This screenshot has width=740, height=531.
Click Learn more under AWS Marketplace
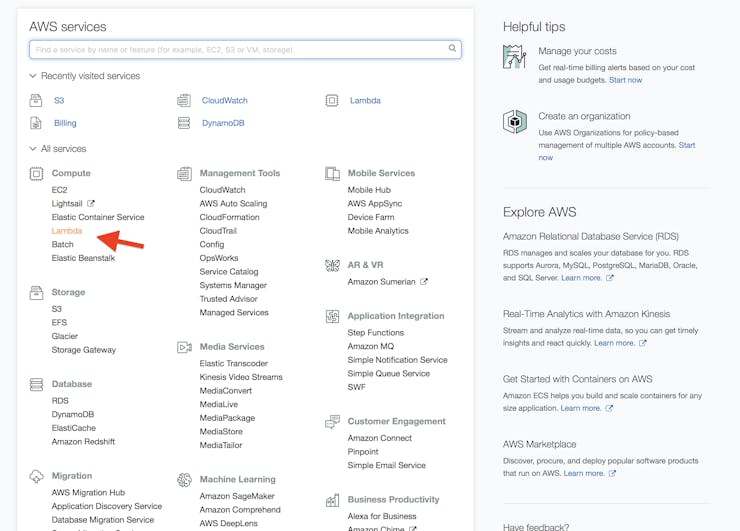click(x=584, y=473)
